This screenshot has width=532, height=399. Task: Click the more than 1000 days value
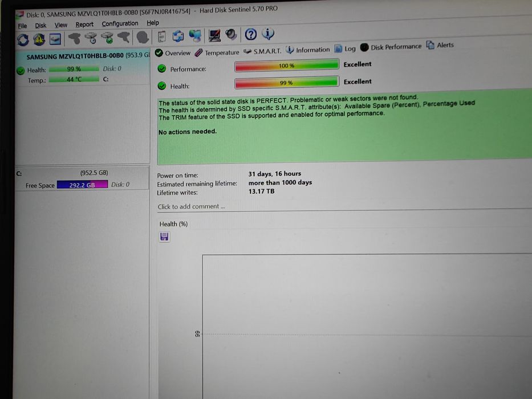click(280, 182)
